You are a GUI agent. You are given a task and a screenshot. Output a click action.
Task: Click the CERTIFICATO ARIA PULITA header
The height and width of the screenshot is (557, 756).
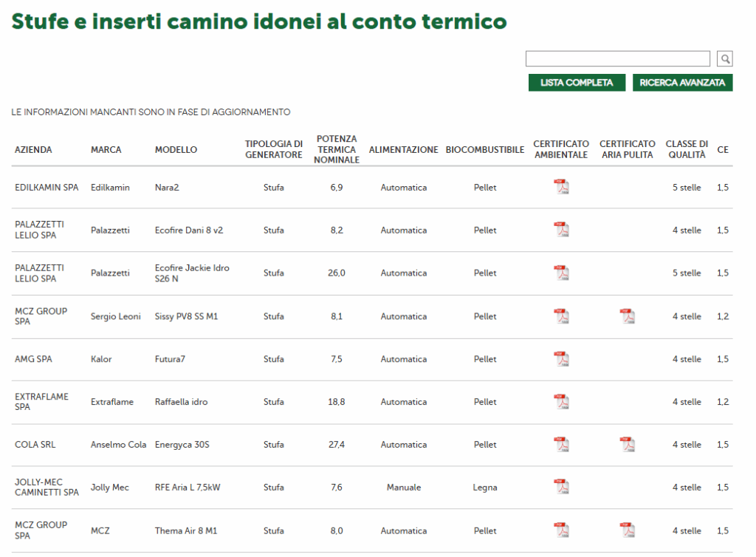628,149
